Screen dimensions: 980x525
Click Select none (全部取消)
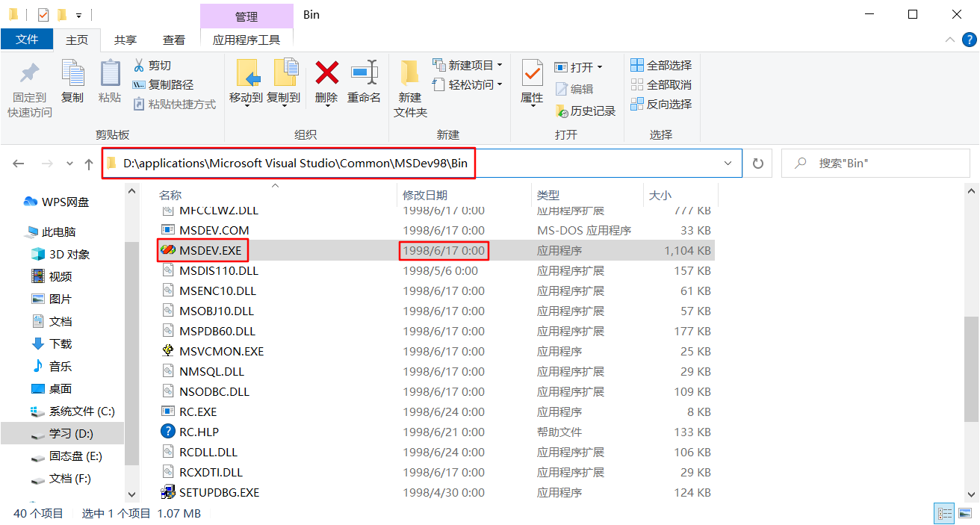click(661, 85)
